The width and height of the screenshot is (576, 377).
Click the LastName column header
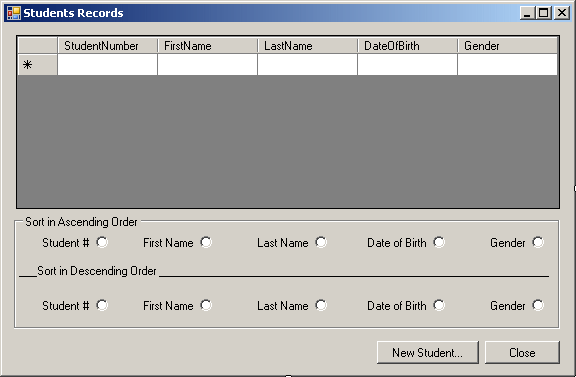[307, 46]
